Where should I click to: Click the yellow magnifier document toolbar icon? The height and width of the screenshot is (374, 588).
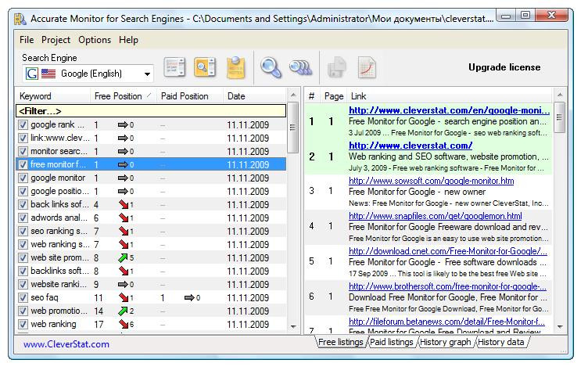pyautogui.click(x=205, y=68)
